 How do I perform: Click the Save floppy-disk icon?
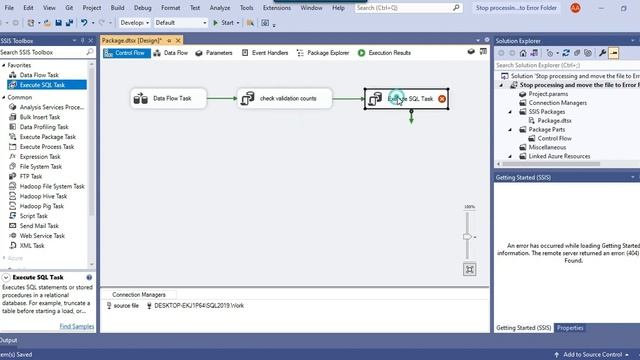pyautogui.click(x=58, y=23)
